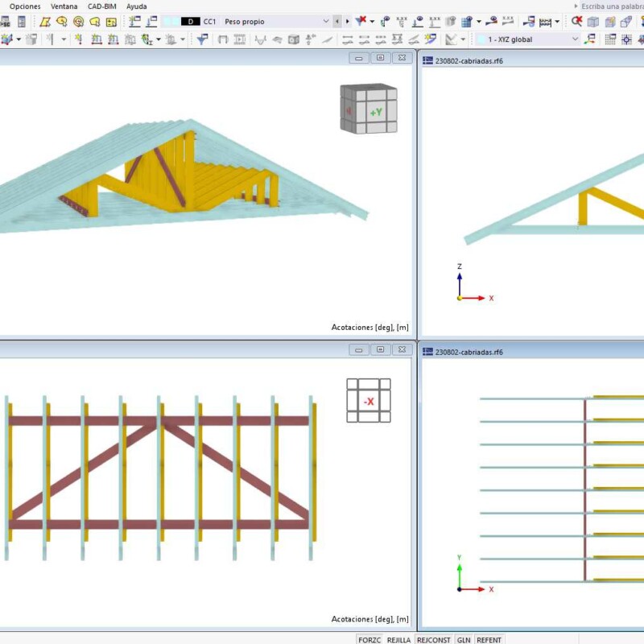Toggle the x.xx result values display icon

pos(402,22)
